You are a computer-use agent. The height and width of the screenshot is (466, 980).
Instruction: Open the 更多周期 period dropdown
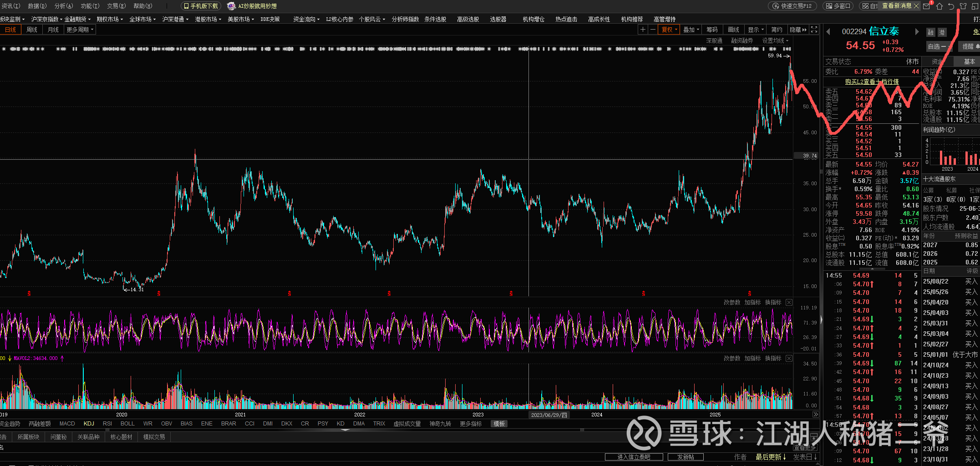click(80, 30)
